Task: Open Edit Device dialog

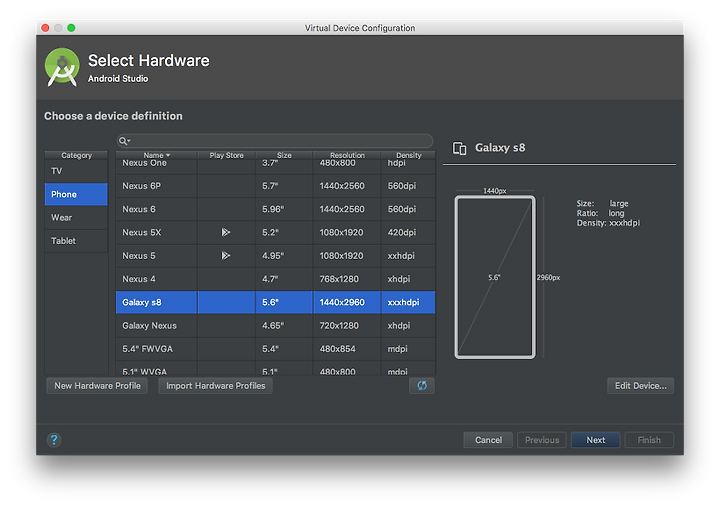Action: coord(641,386)
